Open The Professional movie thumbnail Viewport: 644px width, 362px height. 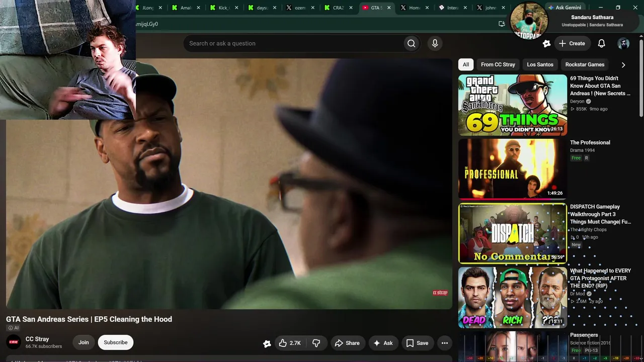click(x=513, y=169)
